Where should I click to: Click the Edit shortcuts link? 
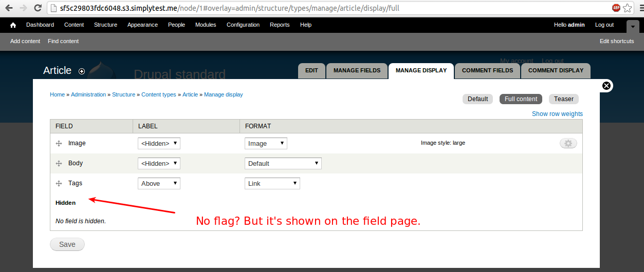[617, 41]
